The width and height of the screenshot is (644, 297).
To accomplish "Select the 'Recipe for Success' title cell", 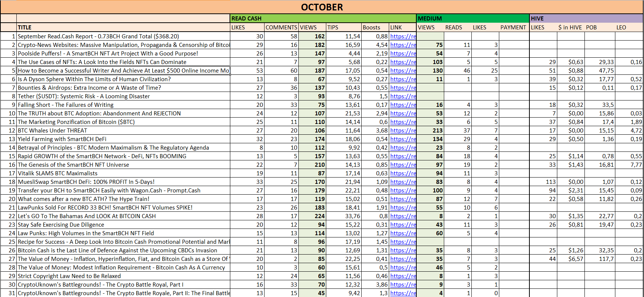I will (123, 242).
